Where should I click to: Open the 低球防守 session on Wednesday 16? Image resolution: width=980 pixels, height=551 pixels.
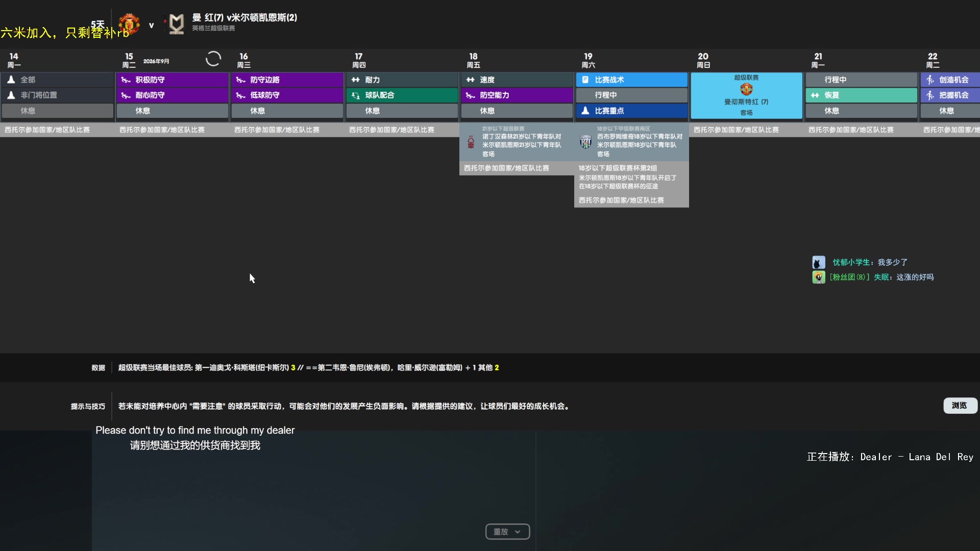pos(287,95)
